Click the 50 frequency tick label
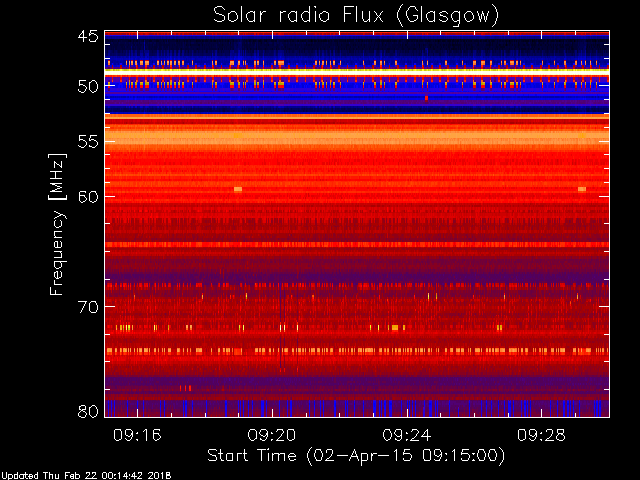Viewport: 640px width, 480px height. pos(88,87)
